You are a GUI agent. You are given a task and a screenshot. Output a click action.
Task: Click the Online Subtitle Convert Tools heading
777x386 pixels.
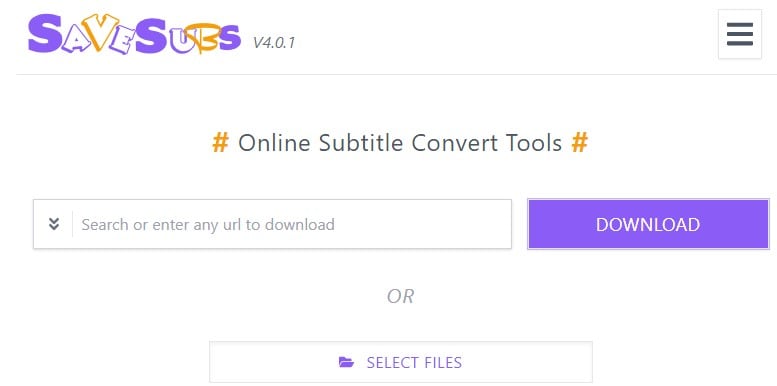(400, 143)
